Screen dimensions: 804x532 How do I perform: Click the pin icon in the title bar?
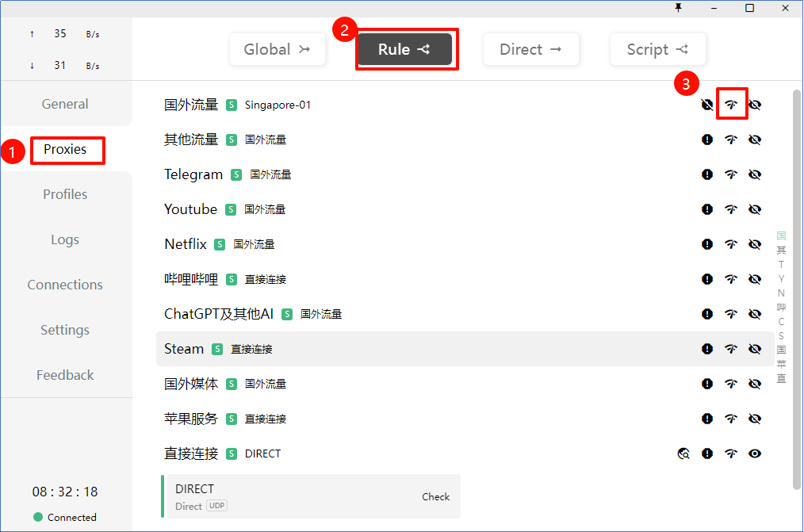point(678,8)
